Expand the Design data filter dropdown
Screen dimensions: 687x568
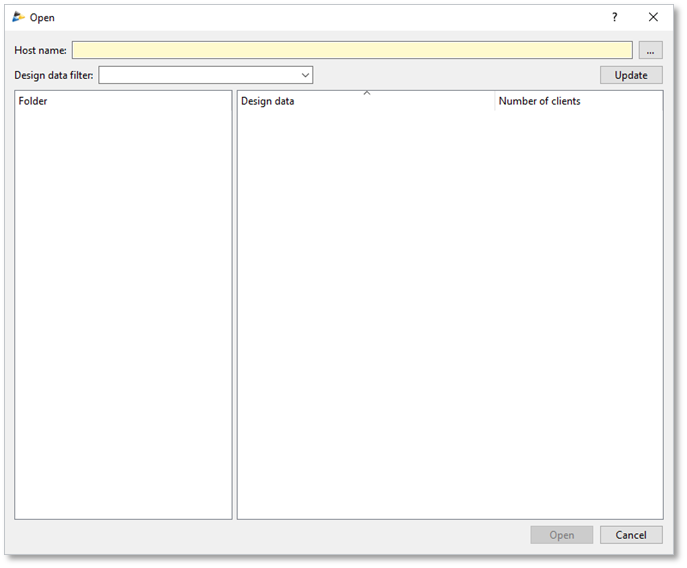click(x=305, y=75)
